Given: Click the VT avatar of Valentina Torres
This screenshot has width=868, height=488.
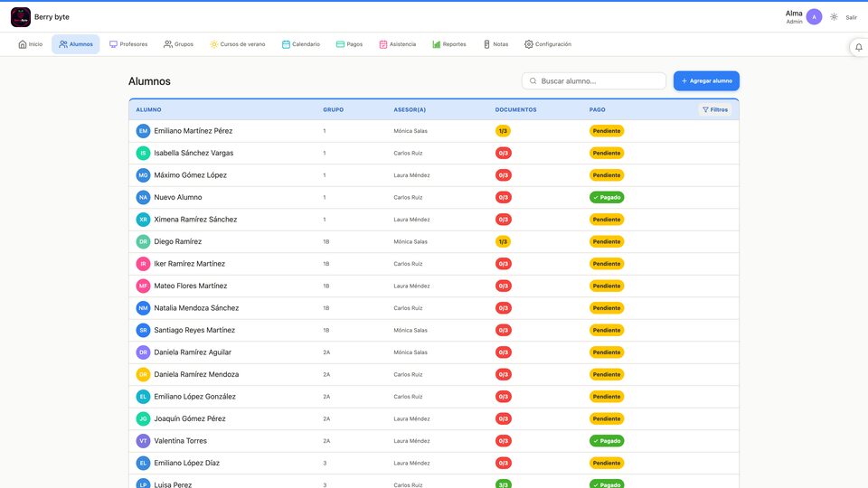Looking at the screenshot, I should 144,441.
